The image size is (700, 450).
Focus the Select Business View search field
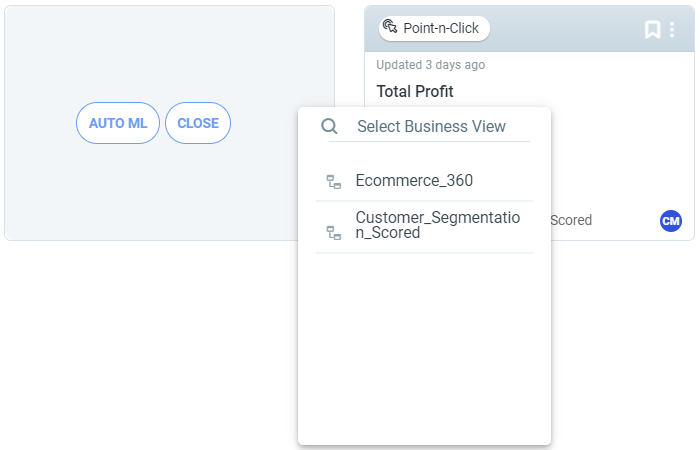pyautogui.click(x=431, y=126)
